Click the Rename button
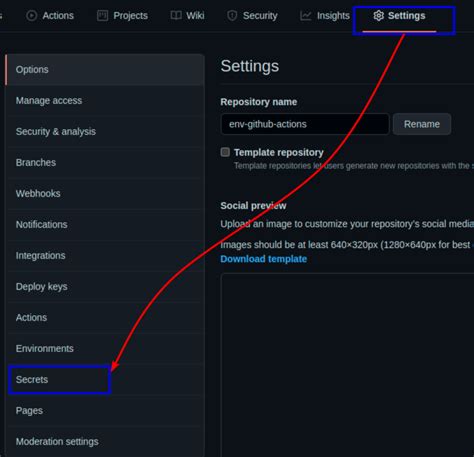 pos(422,124)
